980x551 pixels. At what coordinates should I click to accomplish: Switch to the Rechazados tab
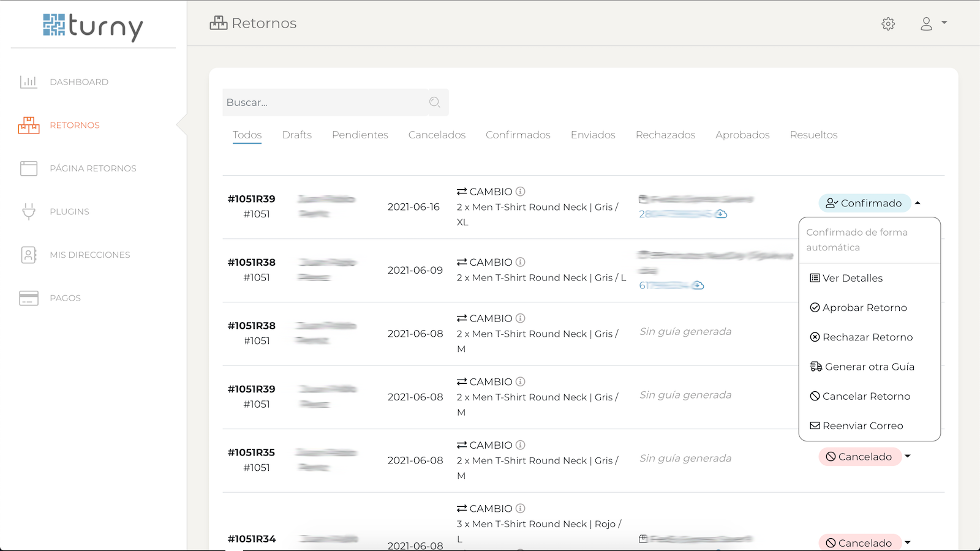[665, 135]
